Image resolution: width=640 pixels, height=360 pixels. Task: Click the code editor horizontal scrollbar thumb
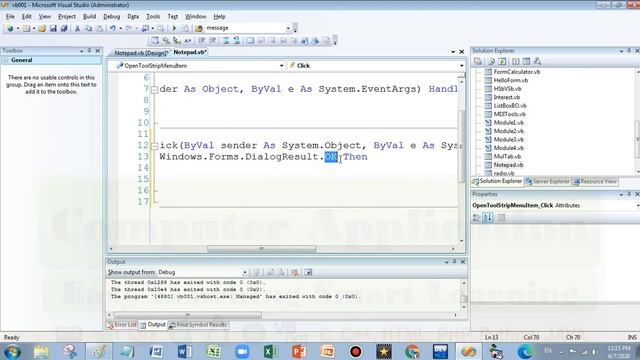pyautogui.click(x=262, y=249)
